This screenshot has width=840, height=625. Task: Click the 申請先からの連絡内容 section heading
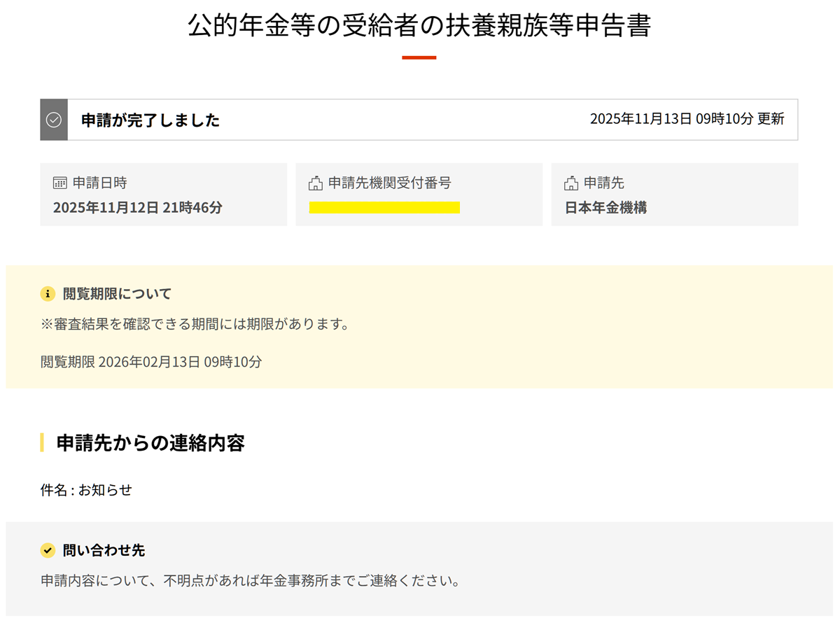[x=150, y=443]
